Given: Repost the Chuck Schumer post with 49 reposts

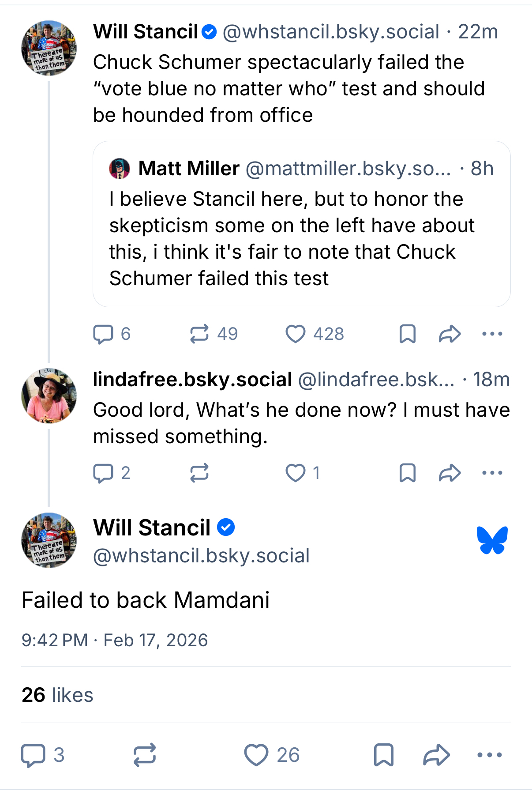Looking at the screenshot, I should [199, 334].
